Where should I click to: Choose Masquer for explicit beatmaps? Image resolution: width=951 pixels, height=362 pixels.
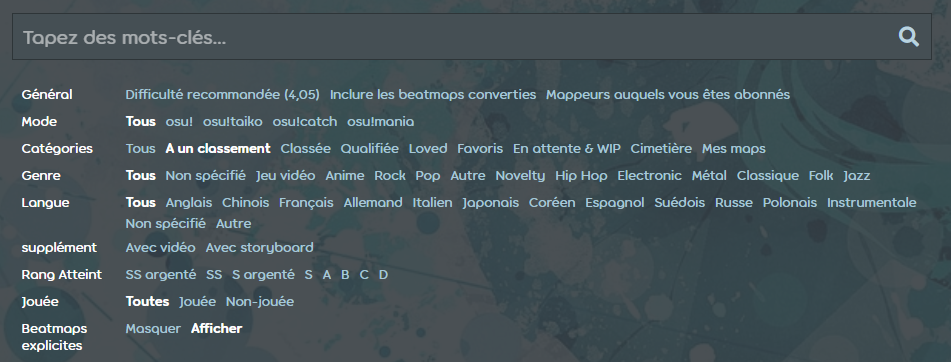click(x=153, y=329)
